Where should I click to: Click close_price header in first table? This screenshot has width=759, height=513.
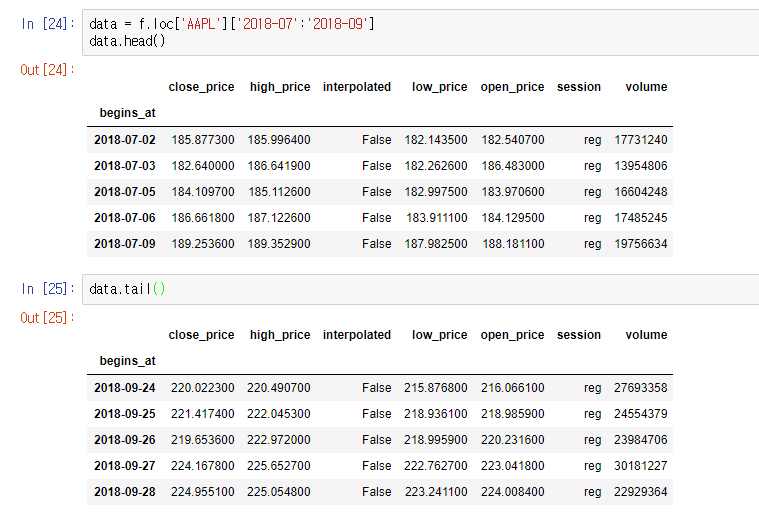pos(201,87)
